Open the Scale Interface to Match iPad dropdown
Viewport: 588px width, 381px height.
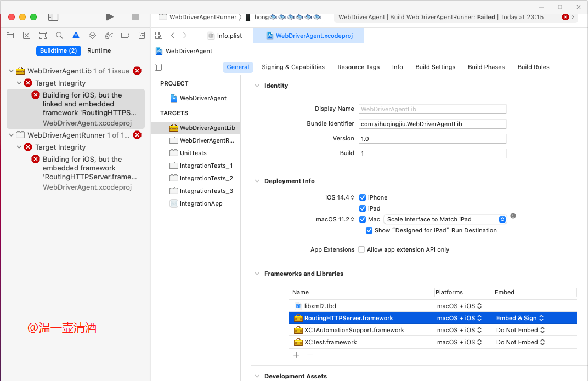(445, 219)
